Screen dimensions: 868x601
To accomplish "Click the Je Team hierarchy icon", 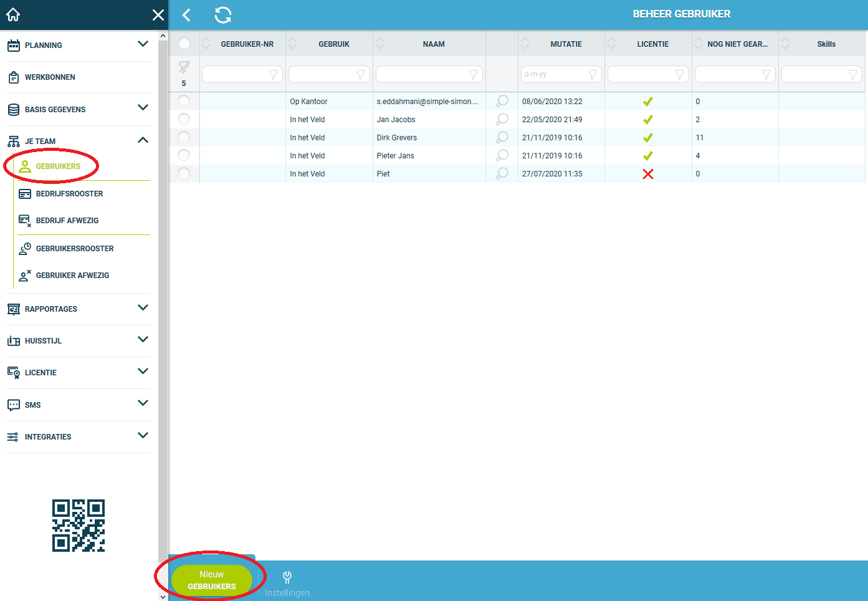I will tap(14, 142).
